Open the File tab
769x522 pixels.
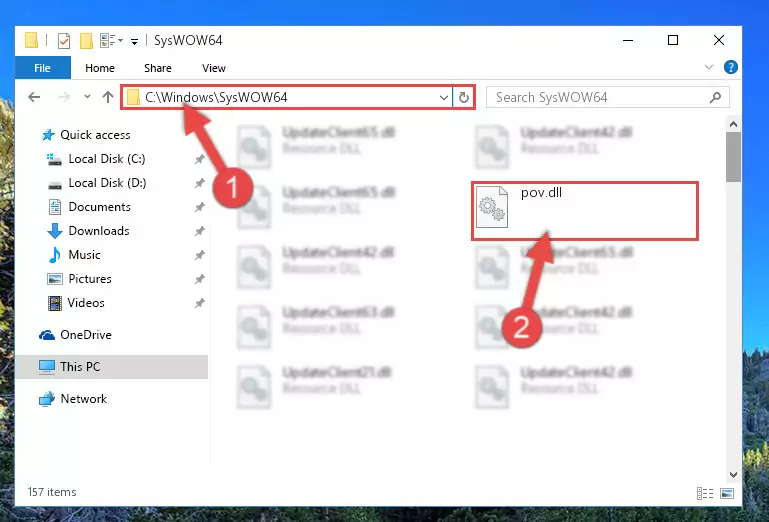(43, 68)
